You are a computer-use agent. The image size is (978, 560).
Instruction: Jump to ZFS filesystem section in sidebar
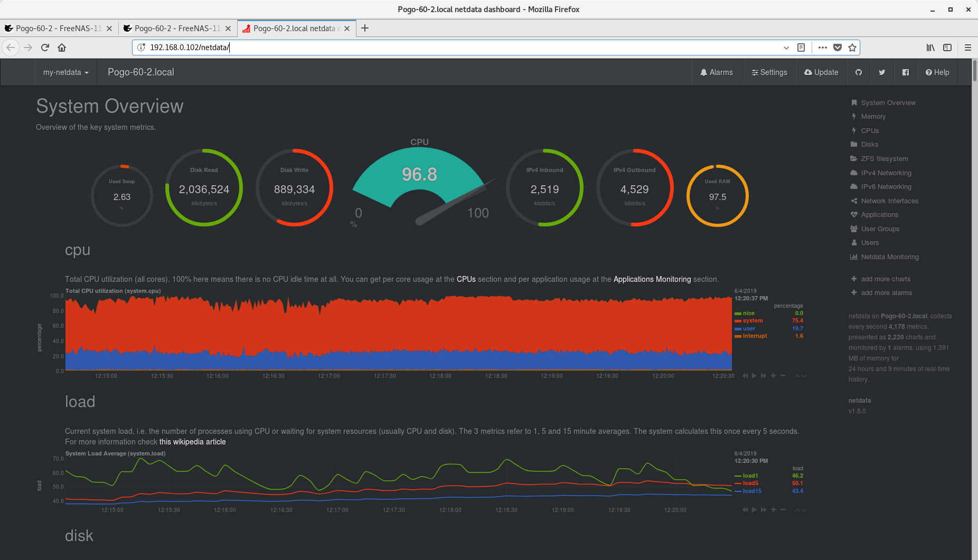pyautogui.click(x=885, y=159)
